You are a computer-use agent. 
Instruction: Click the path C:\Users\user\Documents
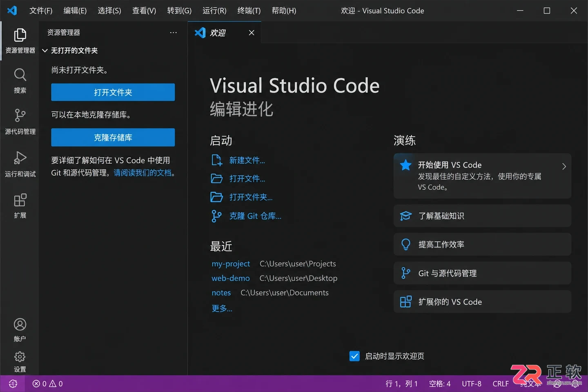pos(285,293)
